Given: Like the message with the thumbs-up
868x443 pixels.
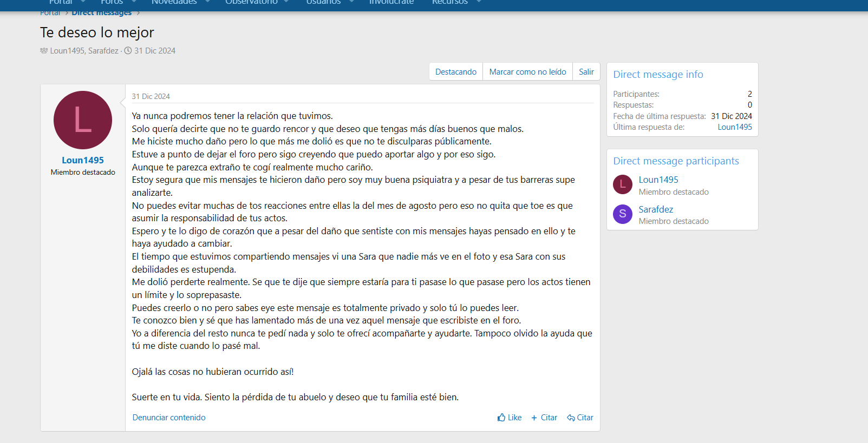Looking at the screenshot, I should tap(510, 418).
